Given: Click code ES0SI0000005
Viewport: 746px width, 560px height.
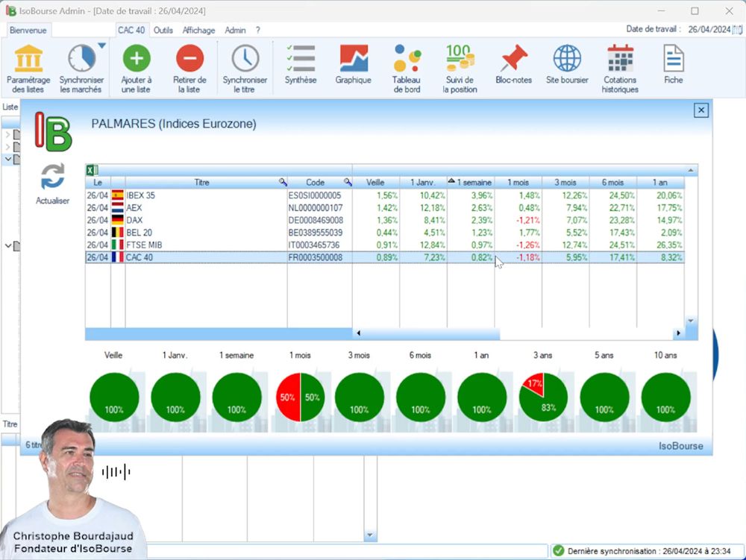Looking at the screenshot, I should tap(315, 195).
